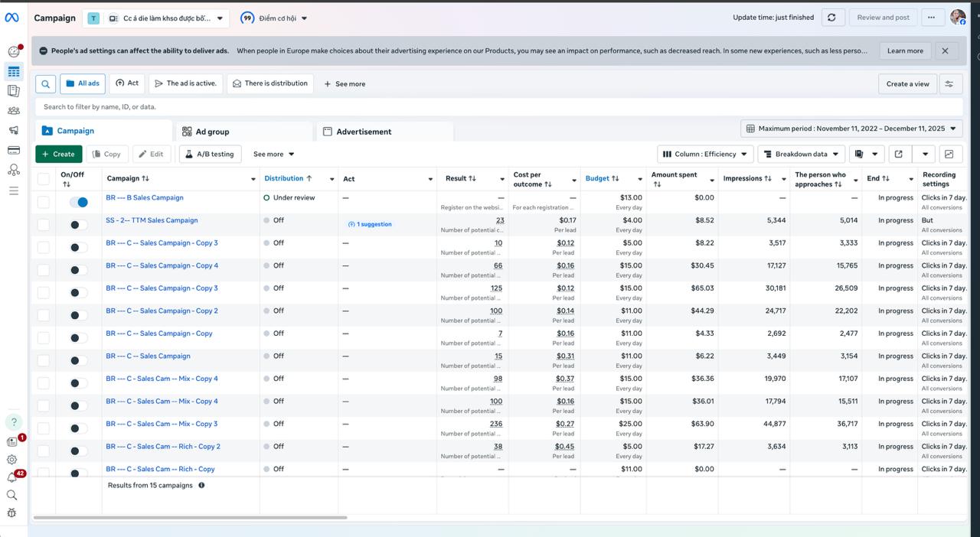Open the billing card icon in sidebar
Viewport: 980px width, 537px height.
point(13,150)
